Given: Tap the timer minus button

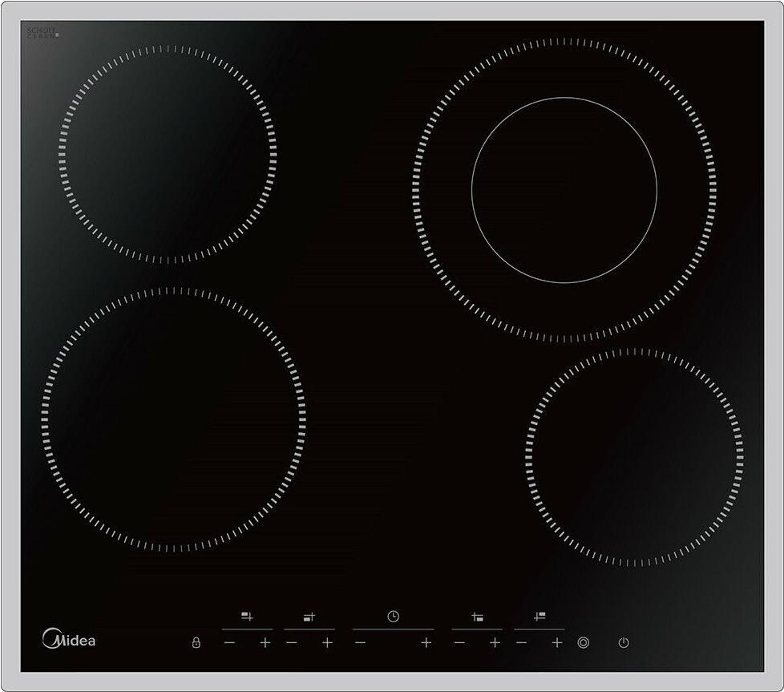Looking at the screenshot, I should point(360,642).
